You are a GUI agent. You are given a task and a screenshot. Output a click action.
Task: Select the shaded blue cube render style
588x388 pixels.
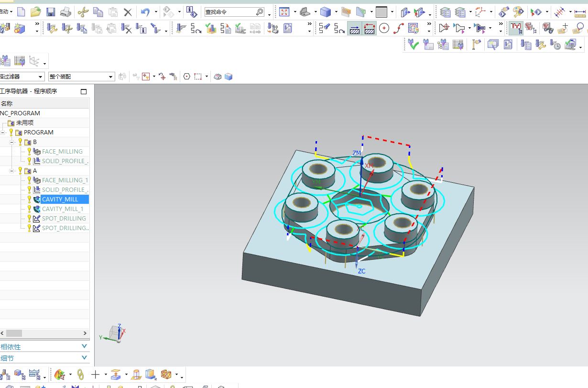[326, 11]
